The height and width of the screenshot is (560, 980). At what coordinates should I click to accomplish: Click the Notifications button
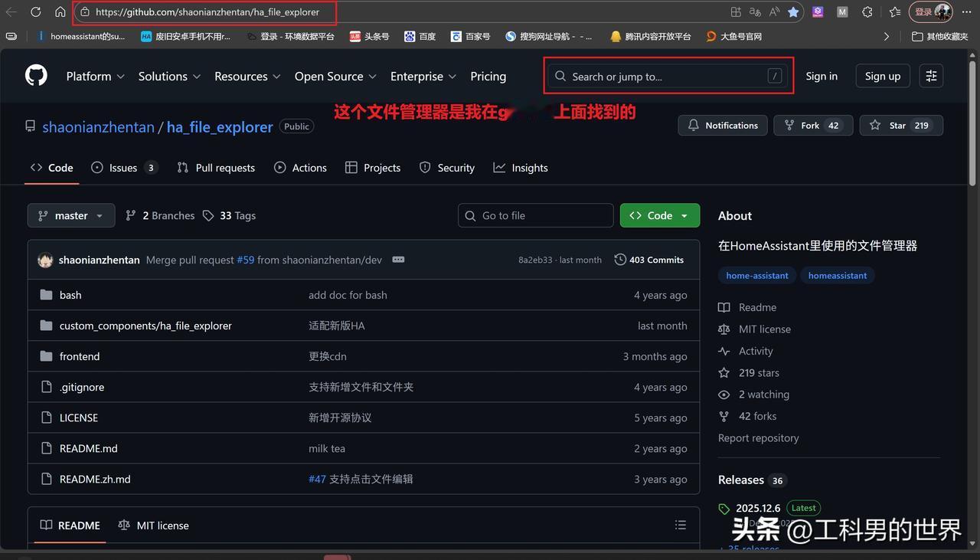click(723, 125)
